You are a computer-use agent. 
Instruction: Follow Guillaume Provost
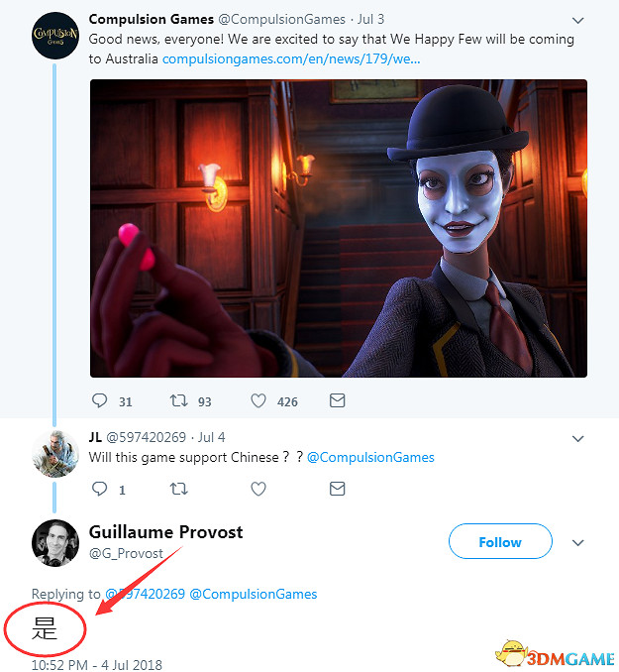[499, 542]
